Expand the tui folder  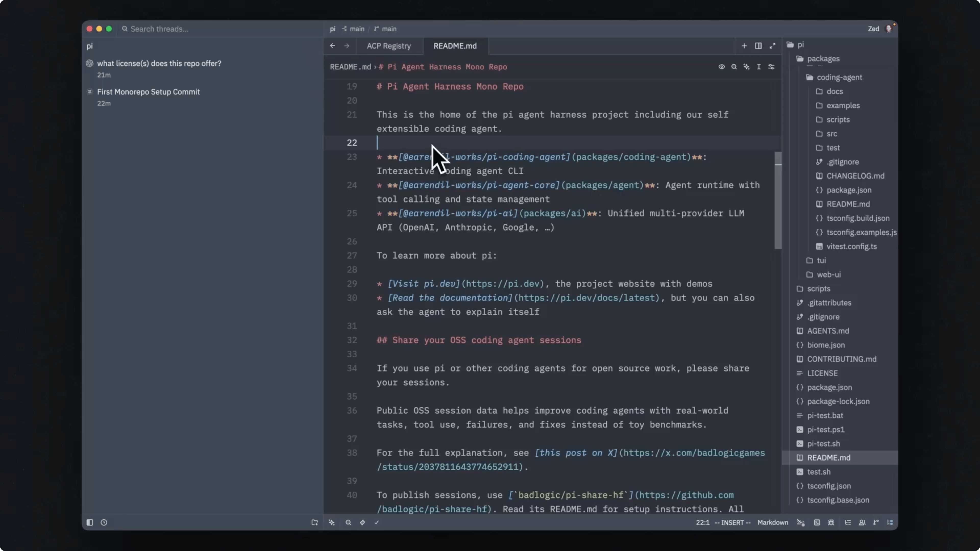tap(840, 260)
